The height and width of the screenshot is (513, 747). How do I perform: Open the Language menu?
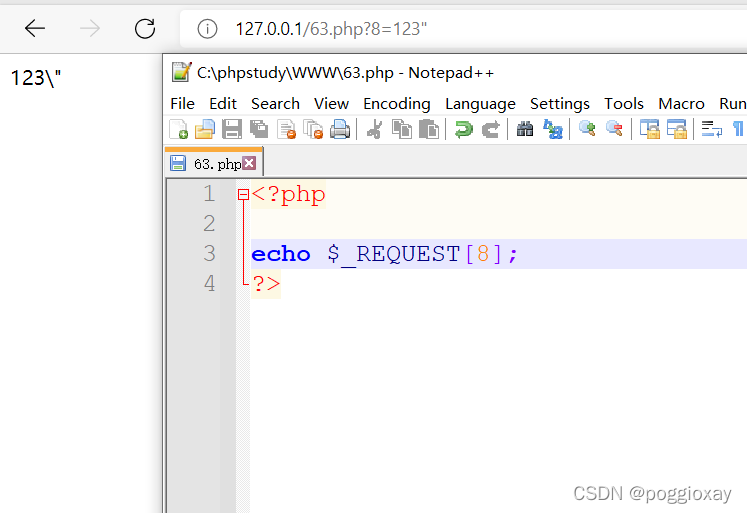tap(480, 104)
